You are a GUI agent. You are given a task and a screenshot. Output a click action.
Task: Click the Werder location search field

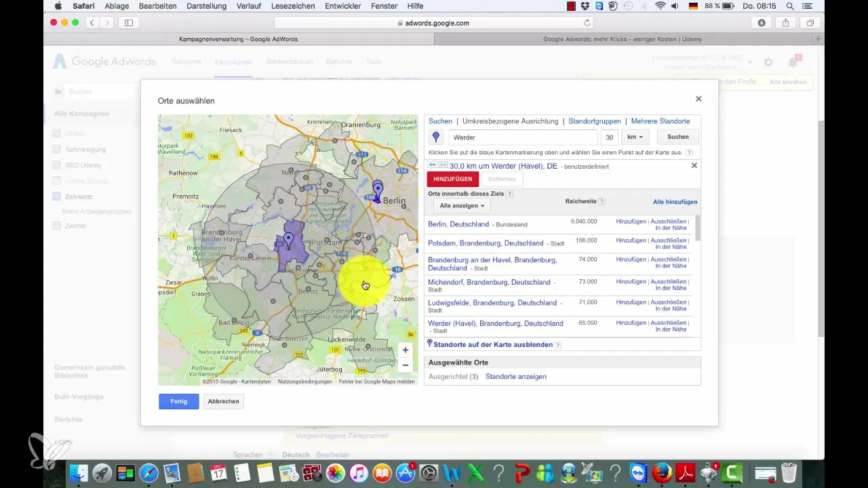(523, 137)
